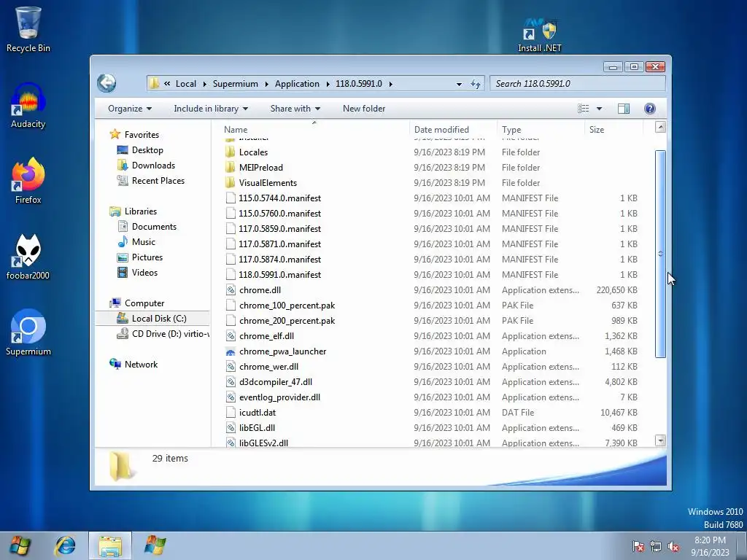Go to the Local breadcrumb

[x=186, y=84]
